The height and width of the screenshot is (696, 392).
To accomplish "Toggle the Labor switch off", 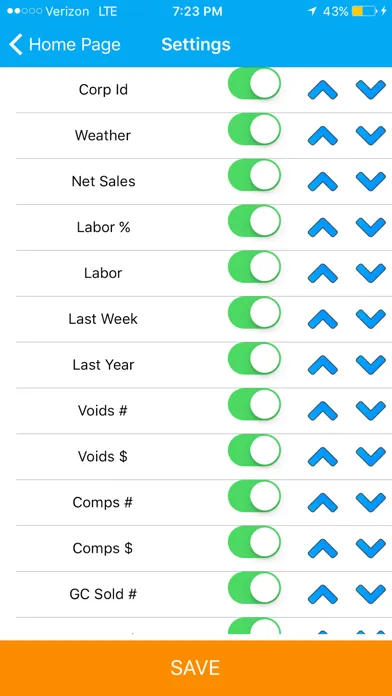I will pyautogui.click(x=254, y=266).
